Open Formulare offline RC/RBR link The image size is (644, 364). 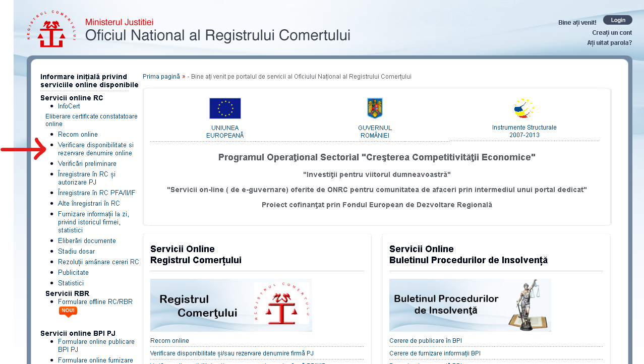coord(95,302)
